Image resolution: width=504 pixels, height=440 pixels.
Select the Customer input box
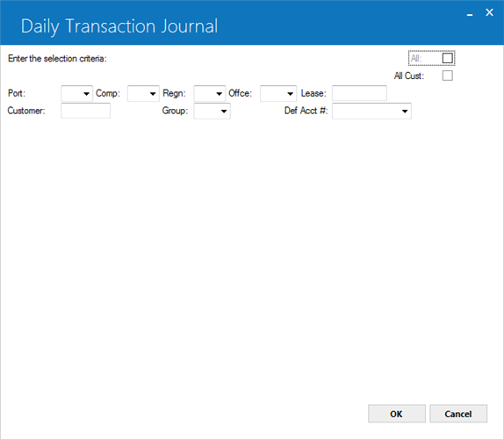[85, 111]
